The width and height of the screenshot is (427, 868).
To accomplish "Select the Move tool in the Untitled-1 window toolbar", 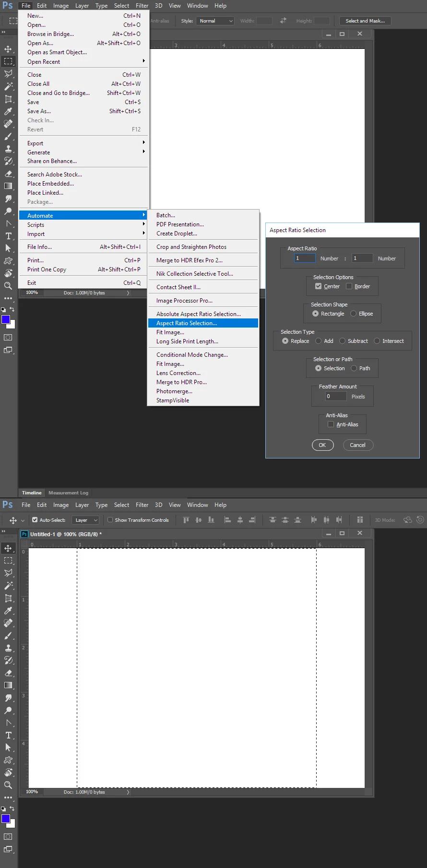I will (x=8, y=548).
